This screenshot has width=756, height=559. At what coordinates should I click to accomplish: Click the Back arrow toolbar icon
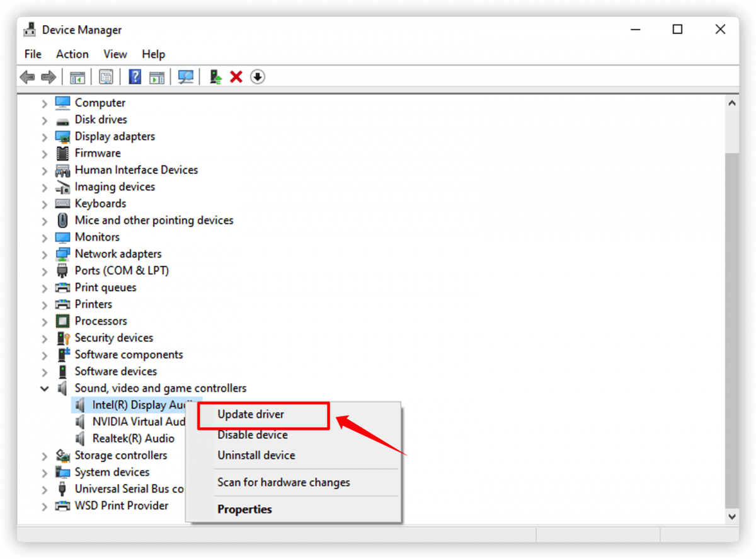coord(27,77)
